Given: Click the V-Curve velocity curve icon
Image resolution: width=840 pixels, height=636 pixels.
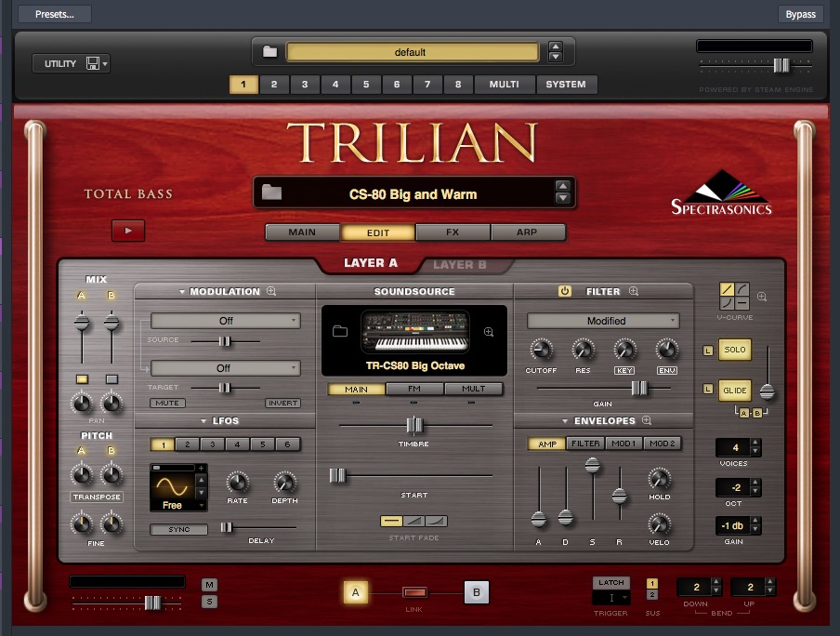Looking at the screenshot, I should (x=735, y=296).
